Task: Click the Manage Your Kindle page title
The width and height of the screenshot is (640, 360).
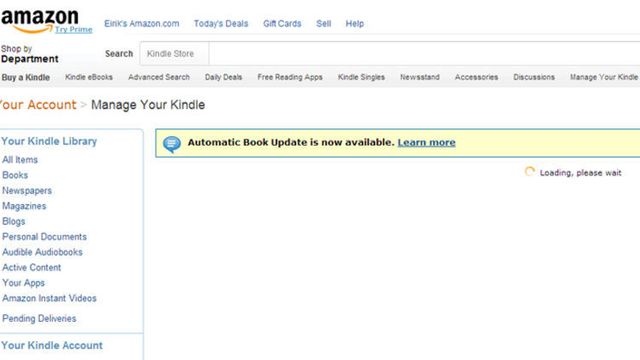Action: (x=148, y=105)
